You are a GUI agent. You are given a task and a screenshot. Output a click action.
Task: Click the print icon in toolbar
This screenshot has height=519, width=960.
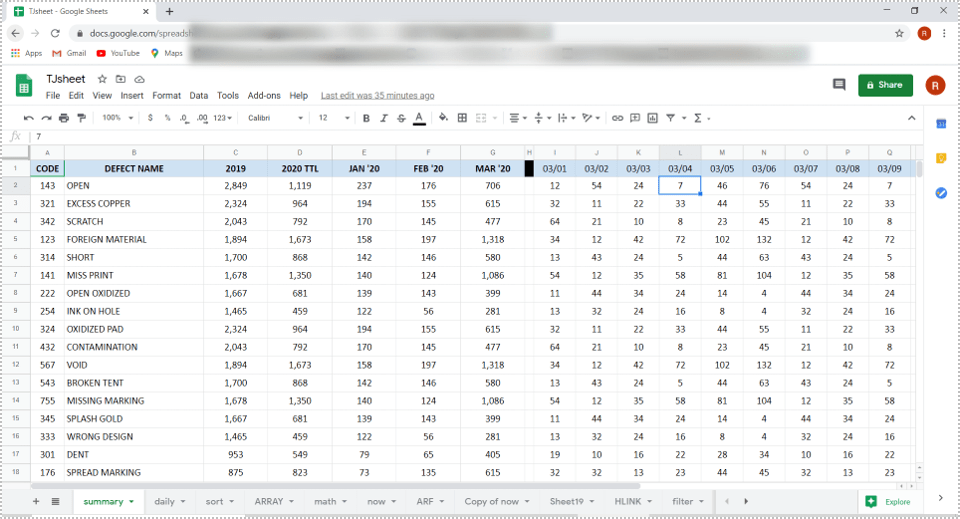pos(64,118)
